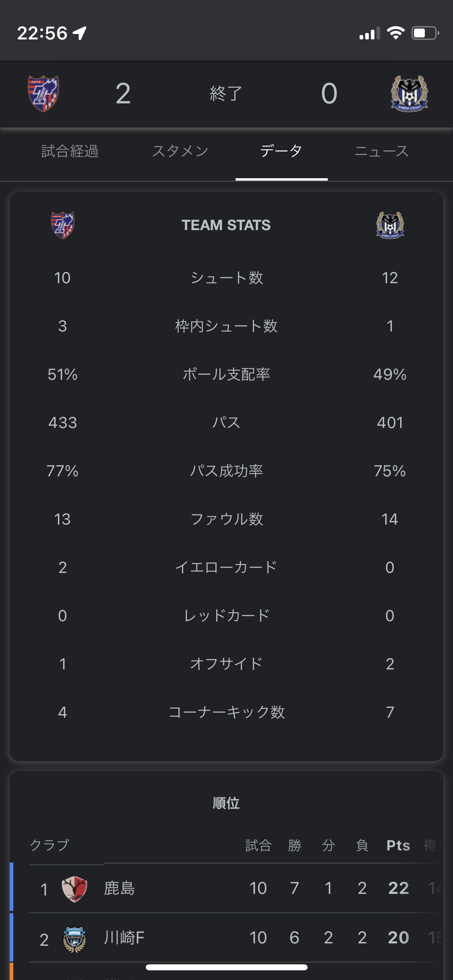Viewport: 453px width, 980px height.
Task: Tap the 試合 column header in standings
Action: (x=258, y=845)
